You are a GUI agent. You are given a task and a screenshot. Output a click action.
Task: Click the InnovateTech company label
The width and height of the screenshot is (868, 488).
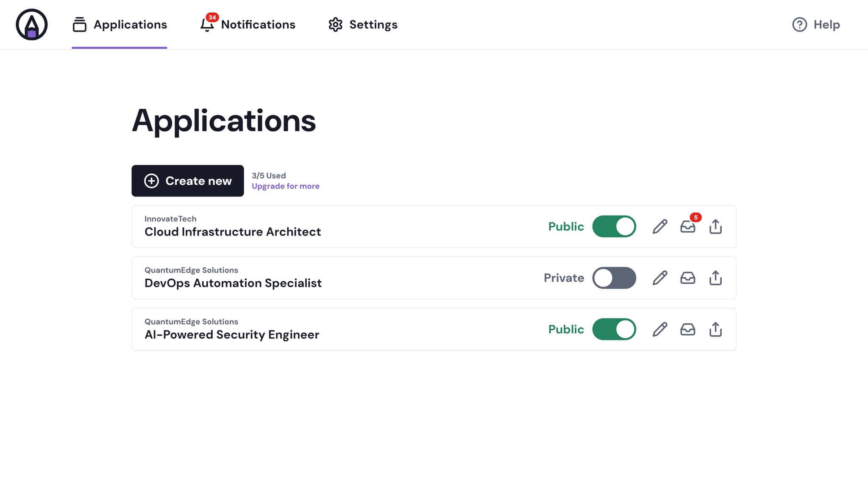pyautogui.click(x=170, y=219)
